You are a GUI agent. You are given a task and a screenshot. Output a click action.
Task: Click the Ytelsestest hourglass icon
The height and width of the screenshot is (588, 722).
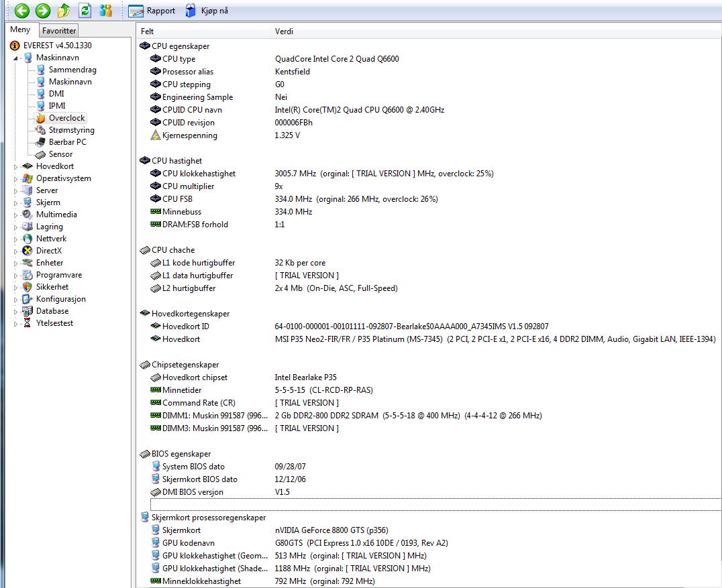pyautogui.click(x=28, y=323)
